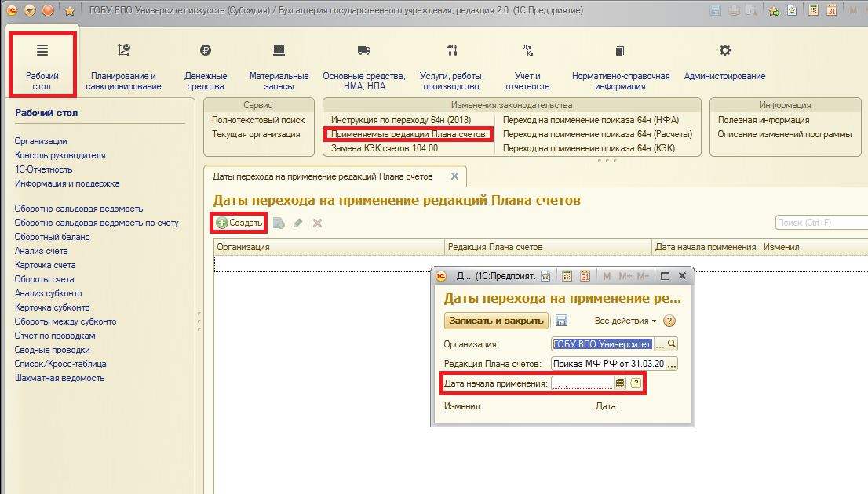
Task: Open the main menu dropdown in title bar
Action: coord(30,10)
